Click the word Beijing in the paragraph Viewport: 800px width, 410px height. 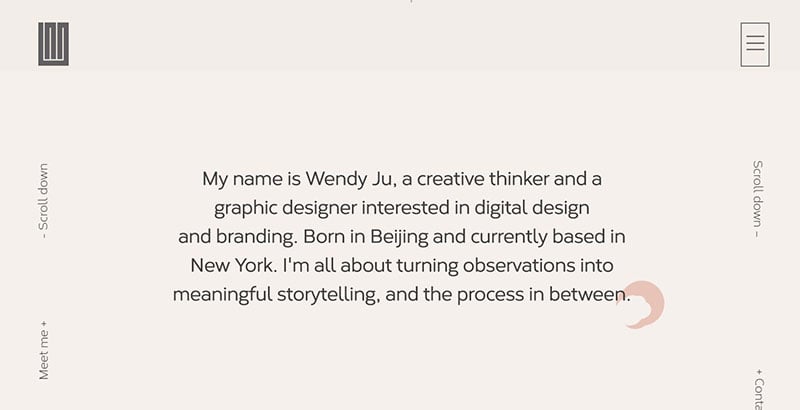coord(399,237)
